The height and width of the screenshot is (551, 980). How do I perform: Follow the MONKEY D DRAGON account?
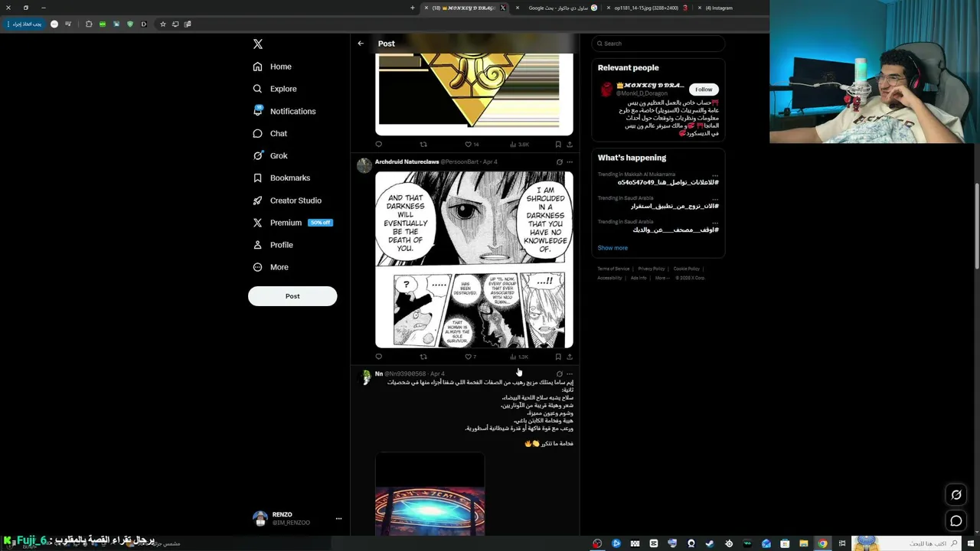coord(704,90)
